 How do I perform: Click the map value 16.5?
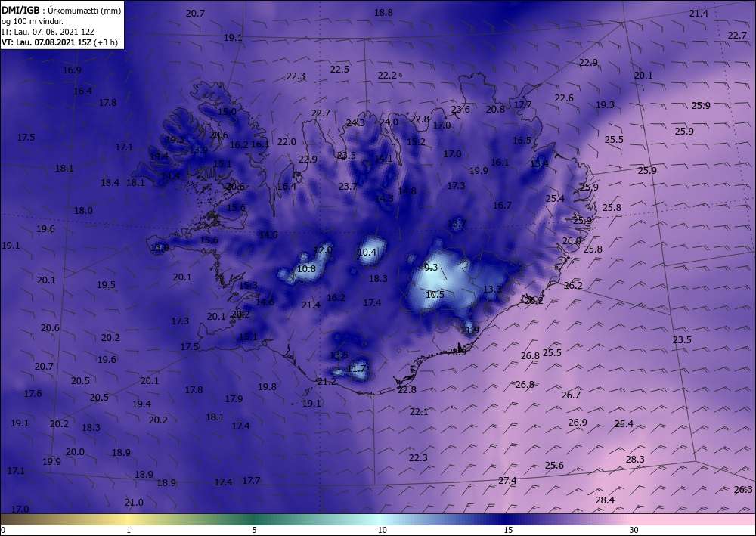point(522,141)
